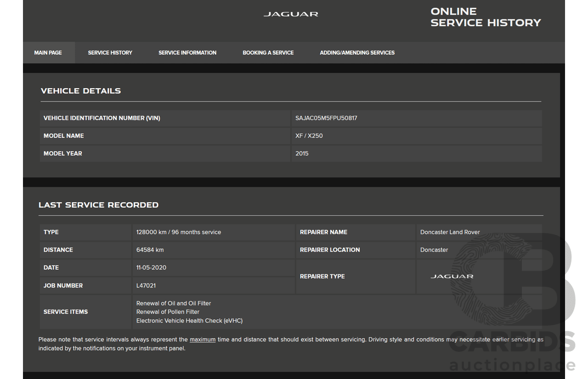Click the Repairer Type label
The height and width of the screenshot is (379, 588).
pos(322,277)
